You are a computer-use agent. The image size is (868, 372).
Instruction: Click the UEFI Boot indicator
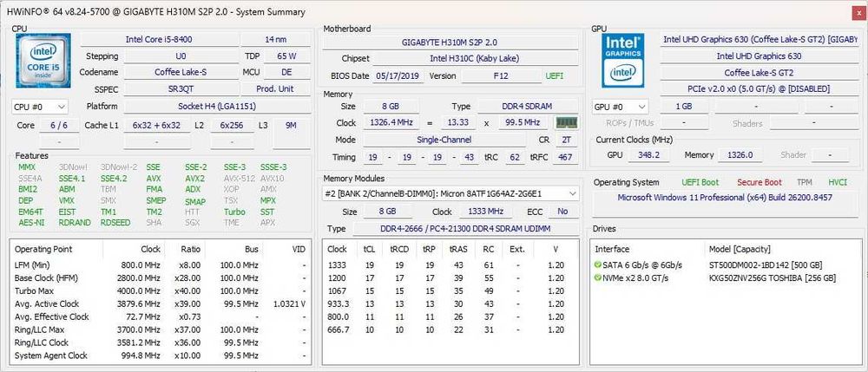click(x=700, y=182)
